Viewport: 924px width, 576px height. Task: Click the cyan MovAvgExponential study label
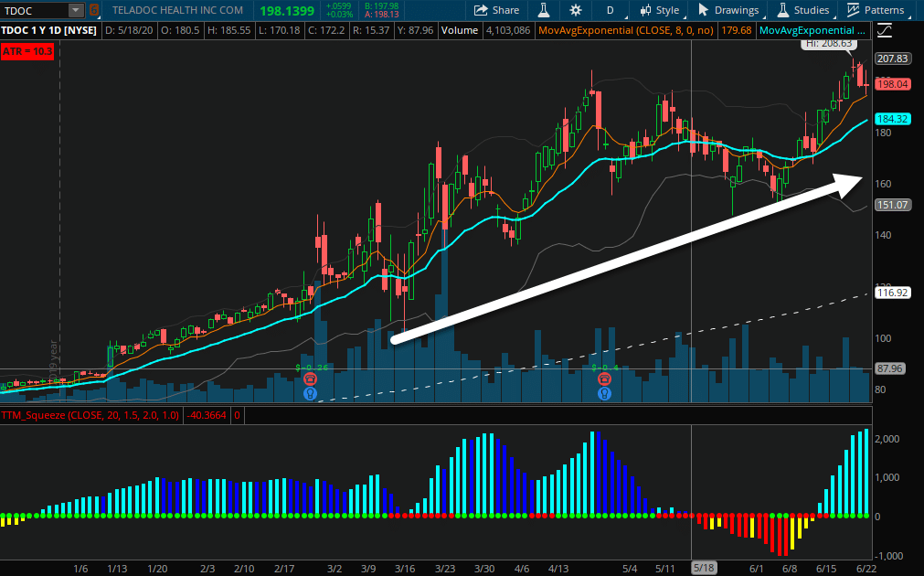point(812,30)
